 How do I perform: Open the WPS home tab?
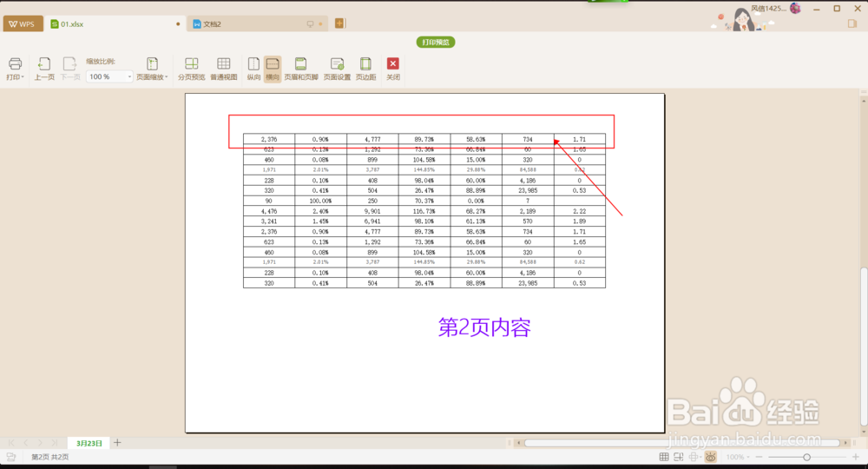click(x=23, y=23)
